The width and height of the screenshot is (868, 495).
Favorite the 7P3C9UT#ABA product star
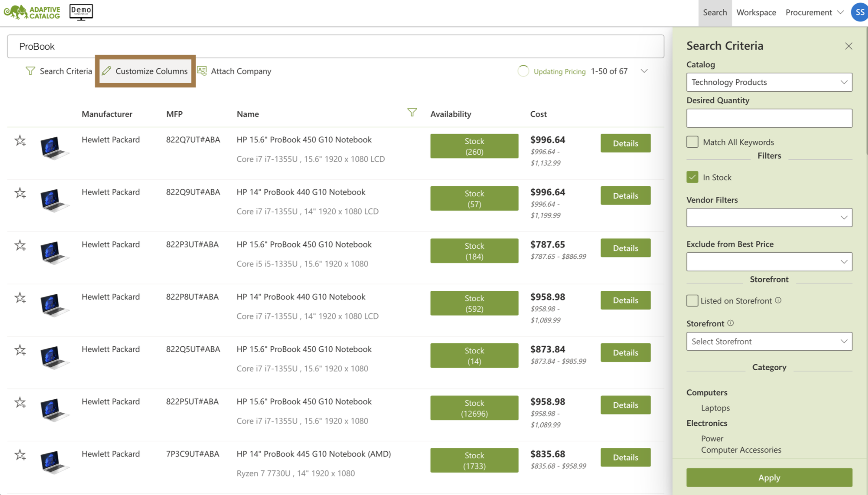[20, 455]
